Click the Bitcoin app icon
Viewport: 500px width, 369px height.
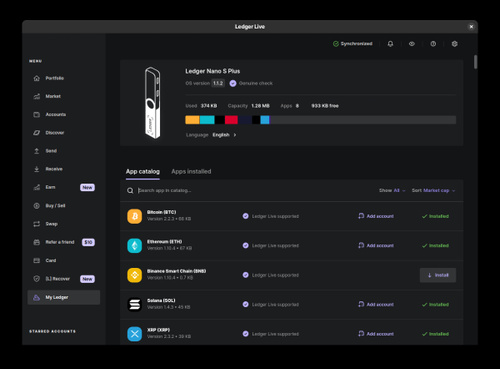(x=135, y=216)
